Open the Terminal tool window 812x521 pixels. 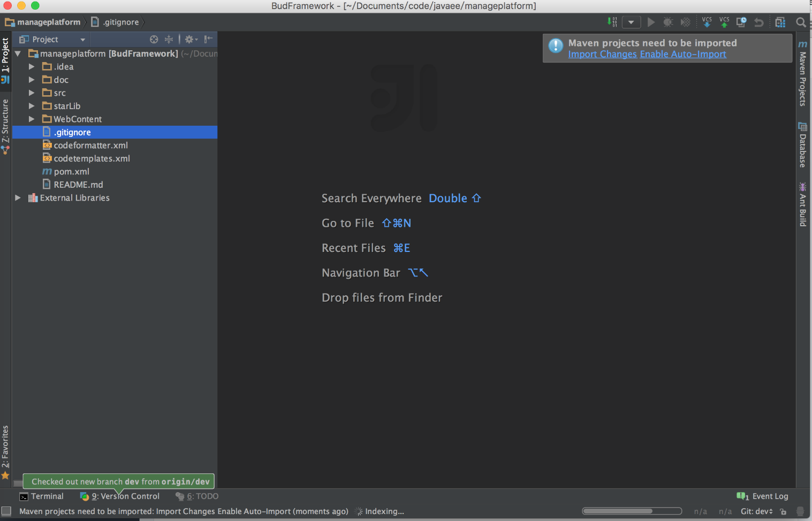42,496
